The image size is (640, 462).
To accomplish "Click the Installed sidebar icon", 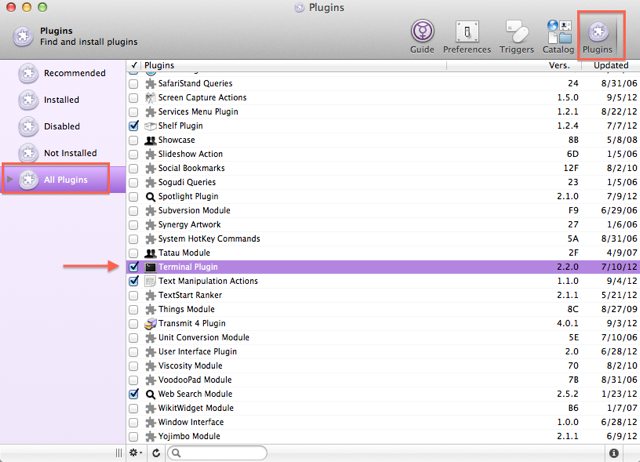I will click(x=28, y=100).
